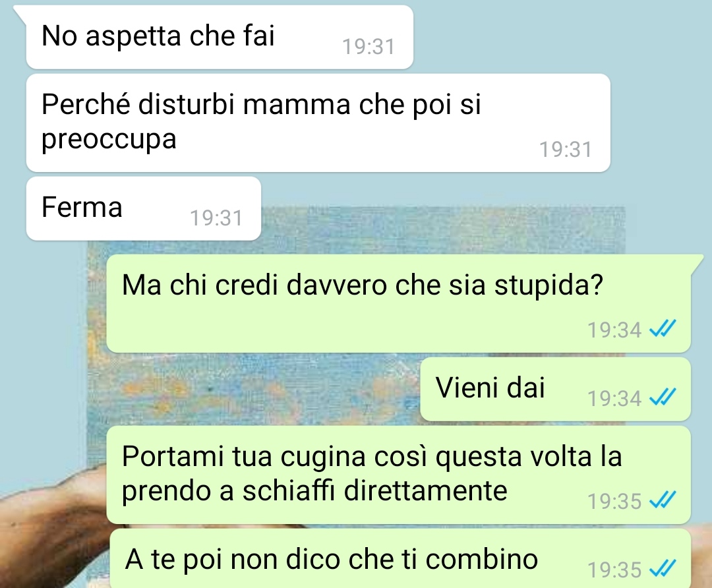Select the 'A te poi non dico che ti combino' bubble
Viewport: 712px width, 588px height.
[401, 558]
